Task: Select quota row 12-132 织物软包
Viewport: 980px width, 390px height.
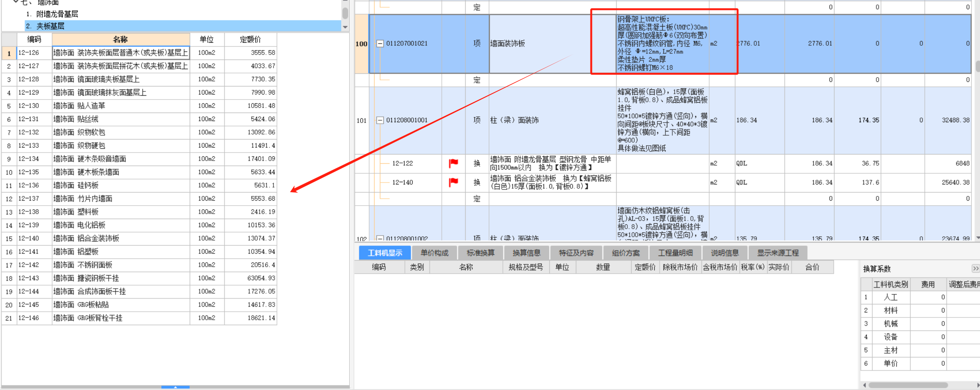Action: pyautogui.click(x=139, y=132)
